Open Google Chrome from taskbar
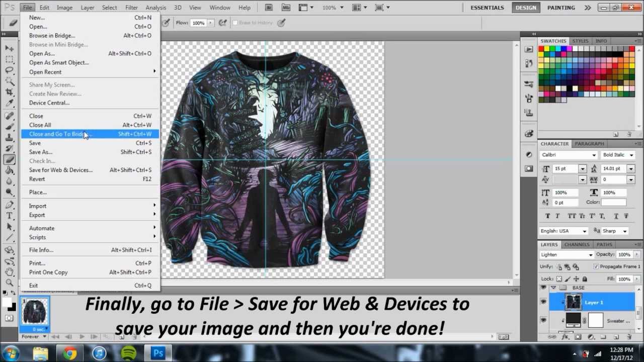The height and width of the screenshot is (362, 644). 70,353
